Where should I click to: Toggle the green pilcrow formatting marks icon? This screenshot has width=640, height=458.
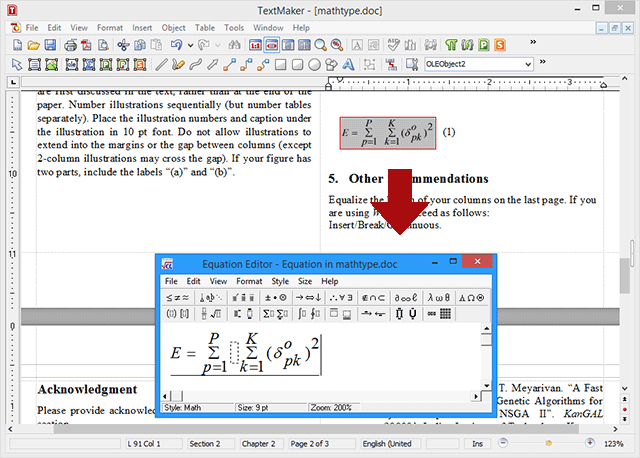point(451,45)
